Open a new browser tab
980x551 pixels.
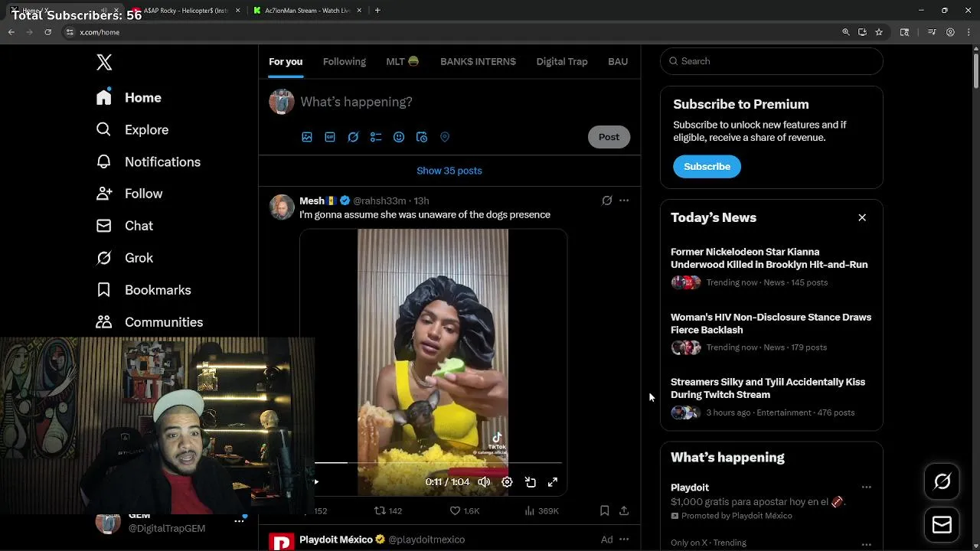pyautogui.click(x=377, y=11)
